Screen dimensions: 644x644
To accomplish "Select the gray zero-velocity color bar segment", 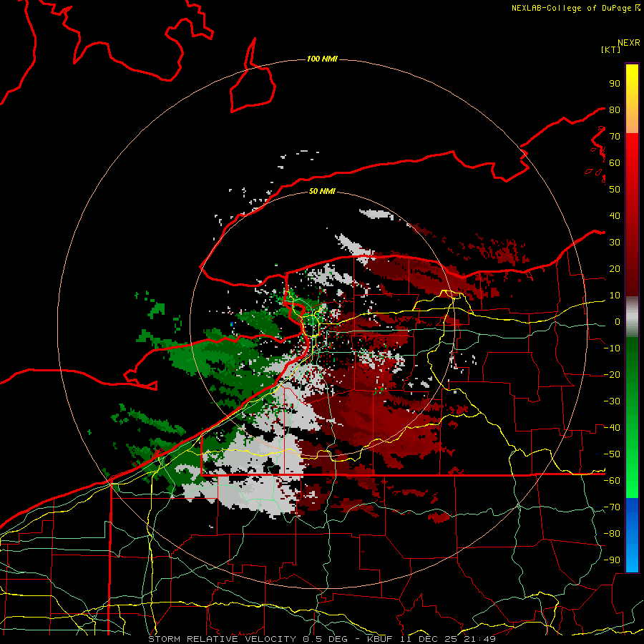I will coord(632,317).
